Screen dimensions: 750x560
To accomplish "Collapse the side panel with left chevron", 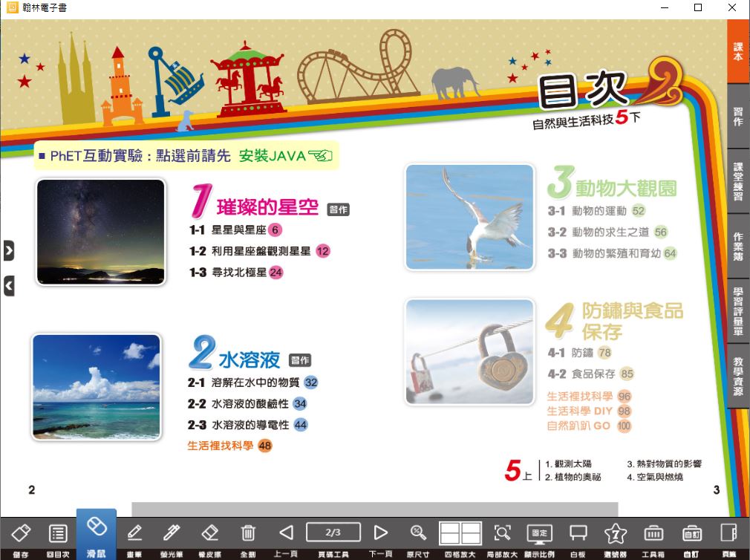I will point(9,285).
